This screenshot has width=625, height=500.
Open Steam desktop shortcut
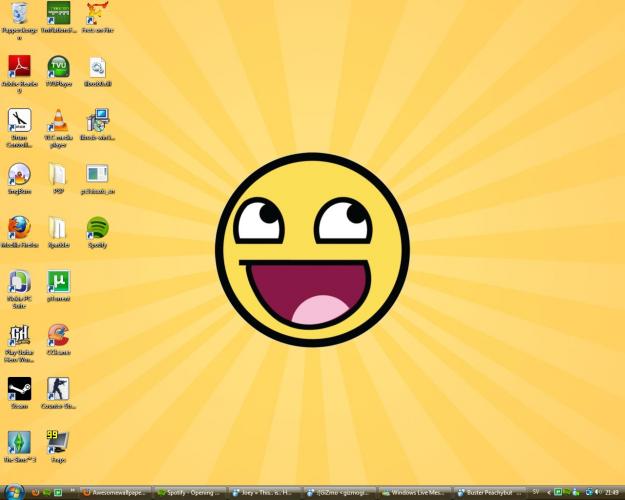point(19,388)
